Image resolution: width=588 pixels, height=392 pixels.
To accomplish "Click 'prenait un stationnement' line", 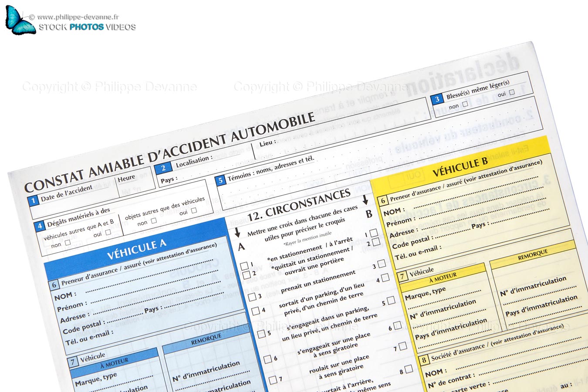I will [x=318, y=283].
